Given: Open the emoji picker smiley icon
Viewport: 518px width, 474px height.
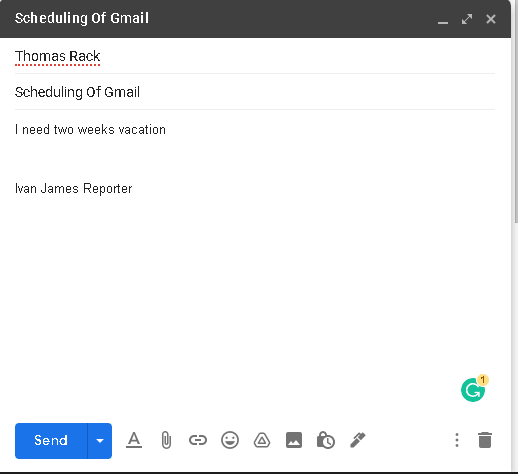Looking at the screenshot, I should 230,440.
